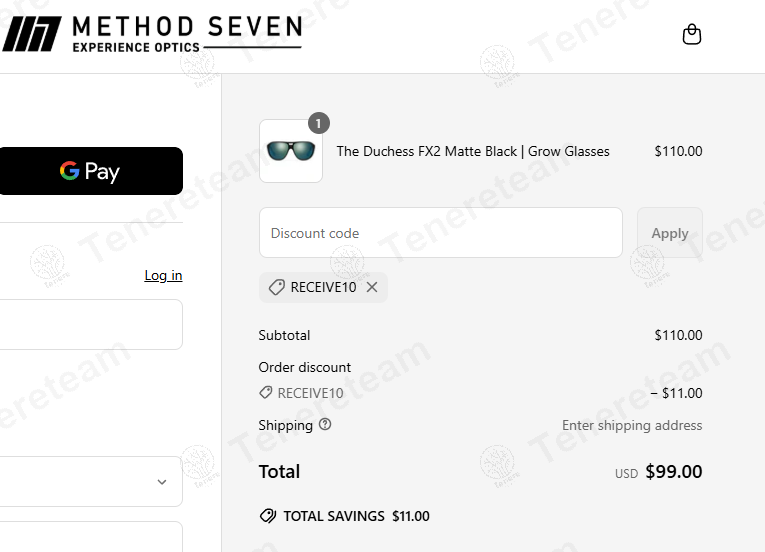Image resolution: width=765 pixels, height=552 pixels.
Task: Pay with the Google Pay button
Action: click(91, 171)
